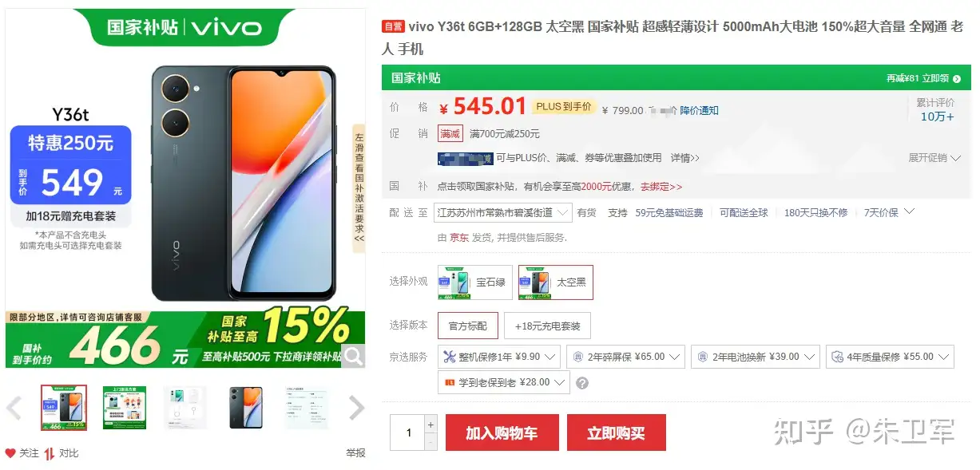Click the 对比 compare icon
The width and height of the screenshot is (980, 470).
50,453
